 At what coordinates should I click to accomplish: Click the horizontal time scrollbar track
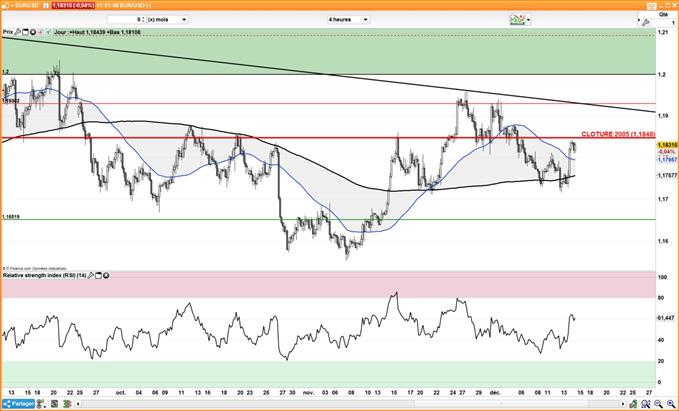tap(352, 404)
